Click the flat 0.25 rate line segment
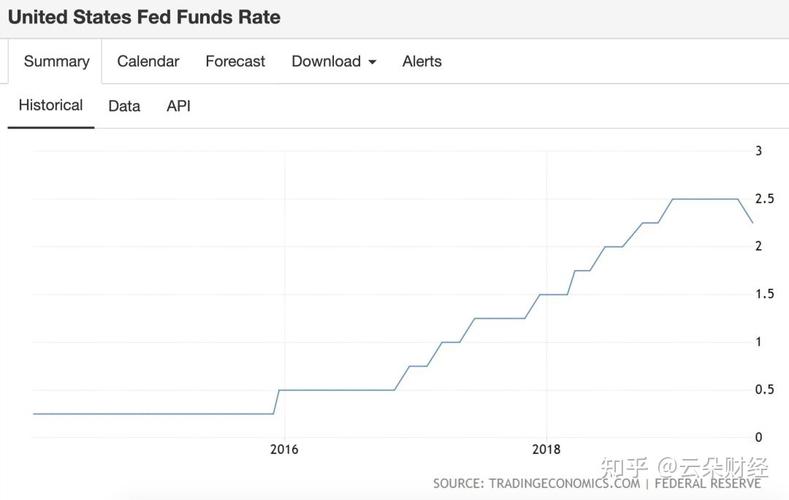 [x=153, y=414]
